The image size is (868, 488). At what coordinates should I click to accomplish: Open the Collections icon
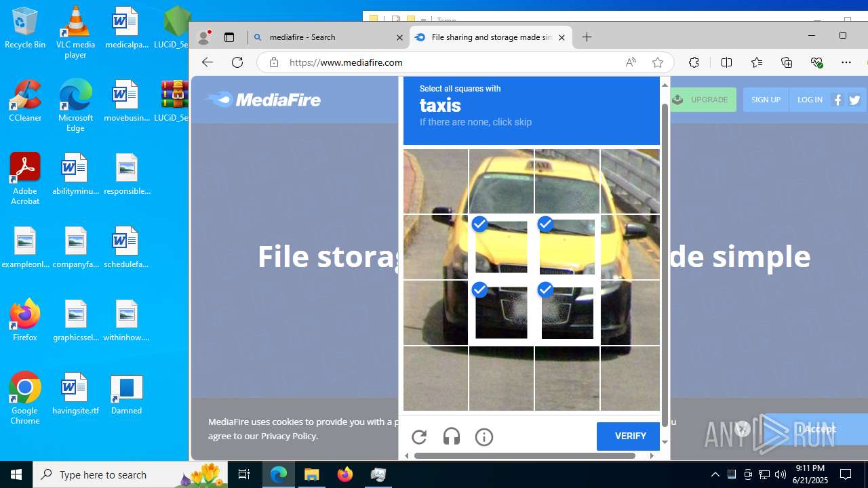[x=787, y=62]
